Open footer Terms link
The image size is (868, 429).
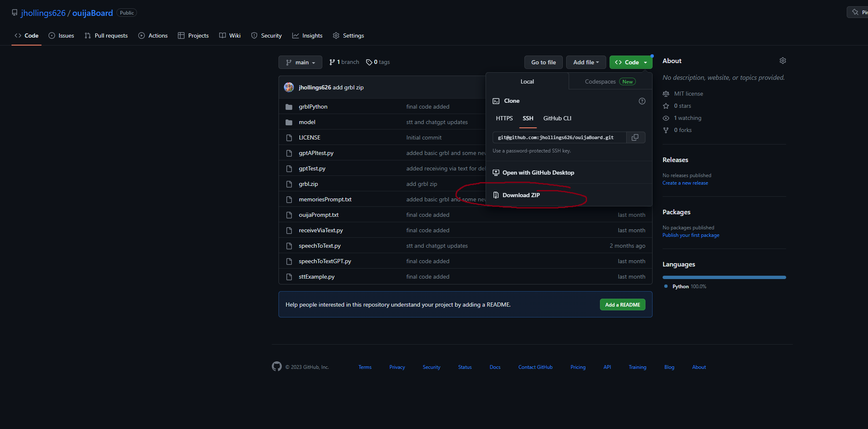coord(365,367)
